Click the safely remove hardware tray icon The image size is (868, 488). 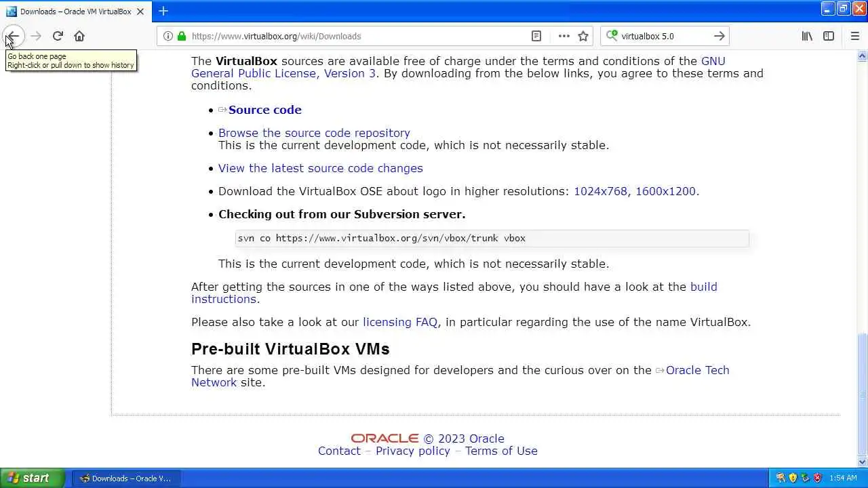click(805, 478)
